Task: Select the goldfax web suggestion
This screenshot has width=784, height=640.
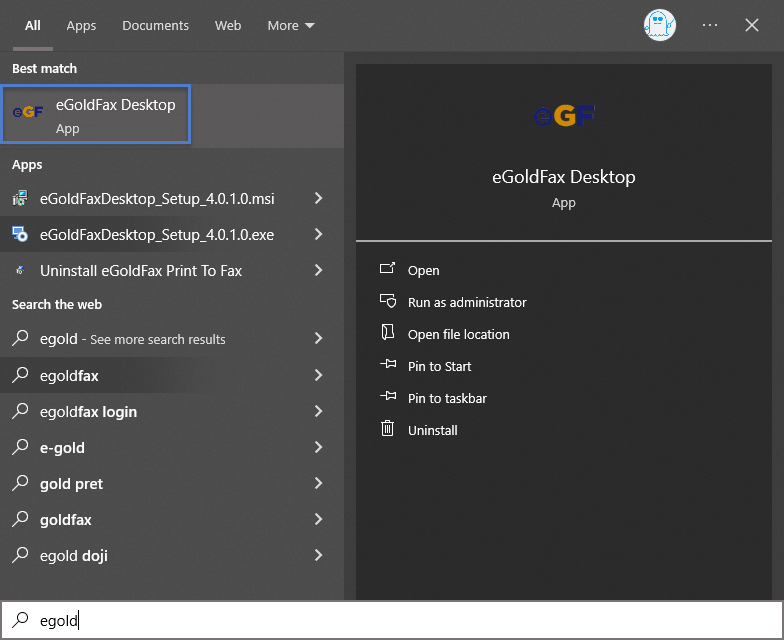Action: coord(172,519)
